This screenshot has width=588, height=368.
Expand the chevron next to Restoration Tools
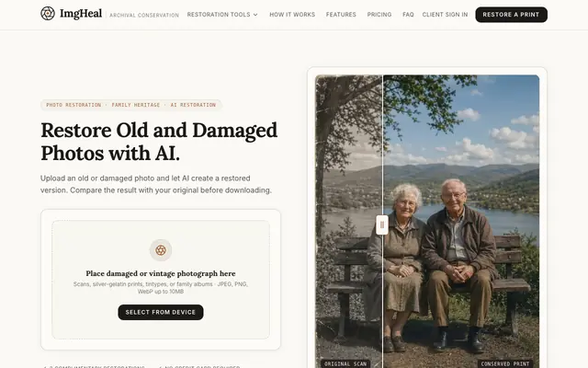click(x=255, y=15)
